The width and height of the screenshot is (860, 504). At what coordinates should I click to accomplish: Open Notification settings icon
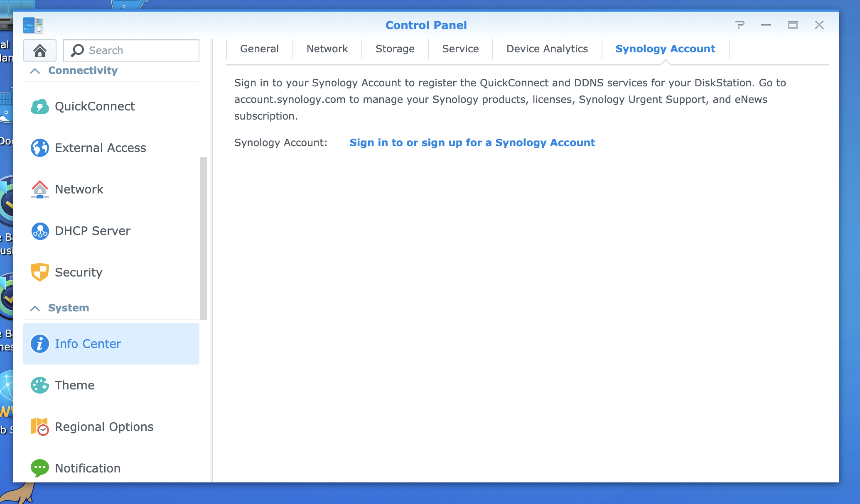click(39, 468)
